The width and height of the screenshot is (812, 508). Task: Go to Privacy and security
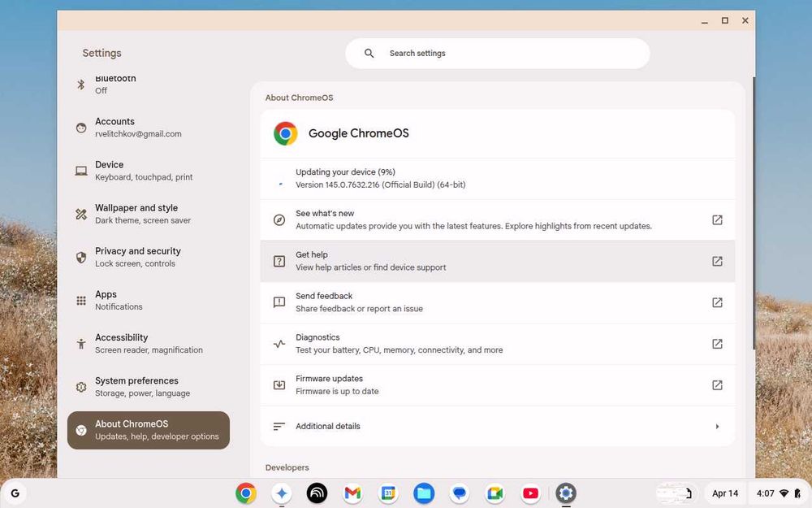148,257
